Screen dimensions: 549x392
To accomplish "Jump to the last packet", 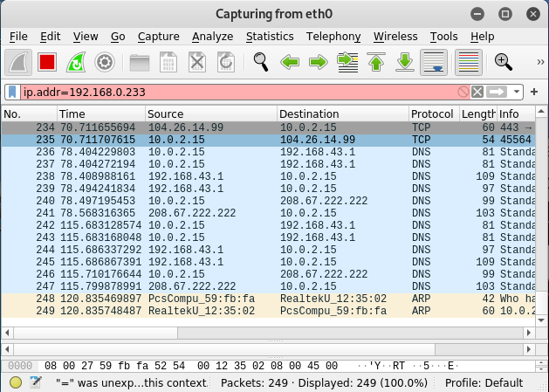I will (x=404, y=62).
